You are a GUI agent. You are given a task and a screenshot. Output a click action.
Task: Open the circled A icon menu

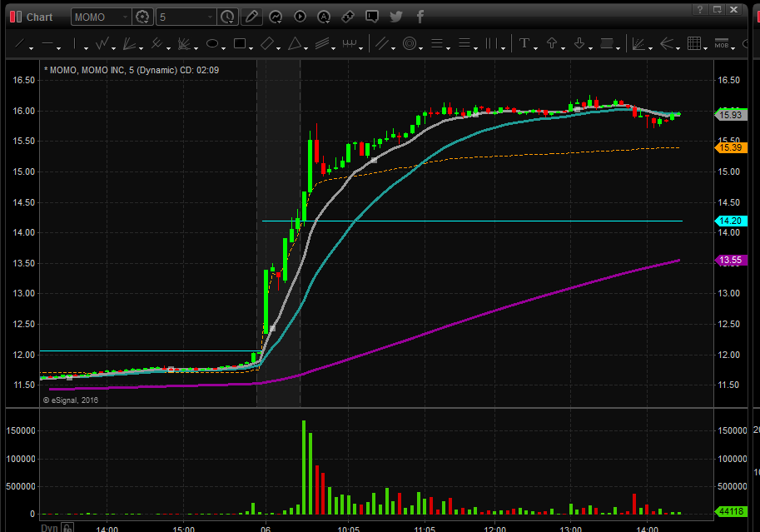[x=323, y=17]
